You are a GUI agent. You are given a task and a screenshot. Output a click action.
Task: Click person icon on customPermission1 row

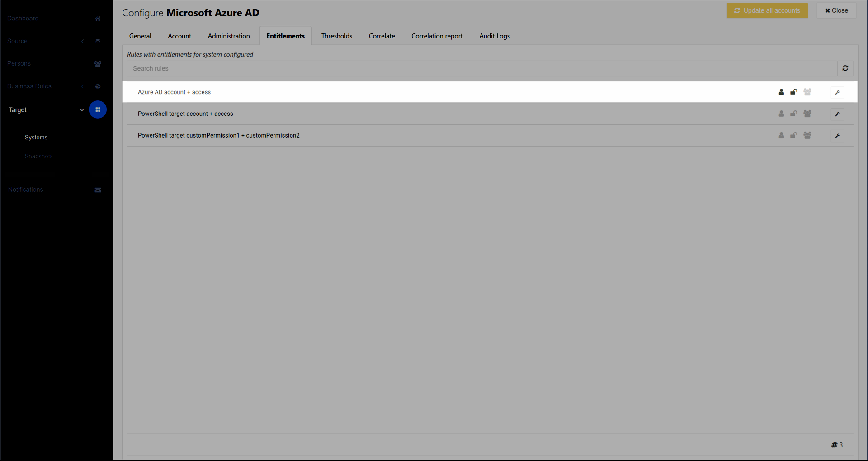pyautogui.click(x=781, y=136)
